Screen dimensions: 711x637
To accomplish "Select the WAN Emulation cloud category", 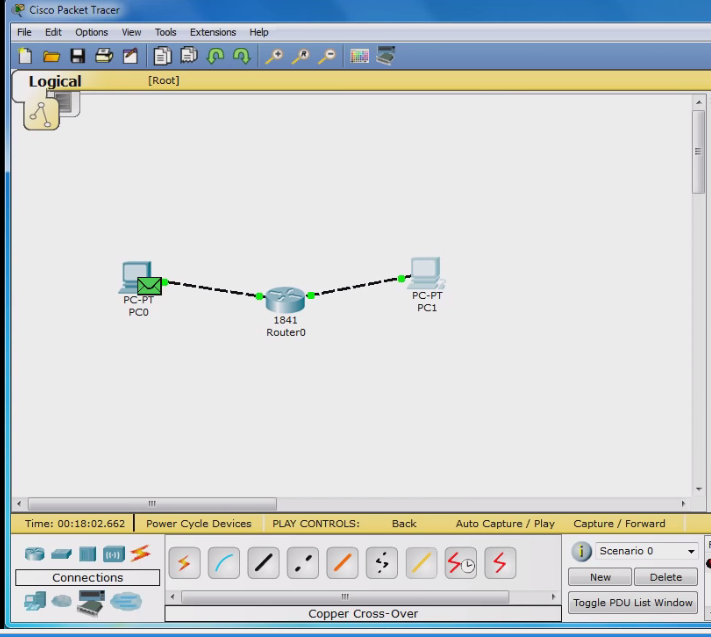I will pyautogui.click(x=61, y=601).
